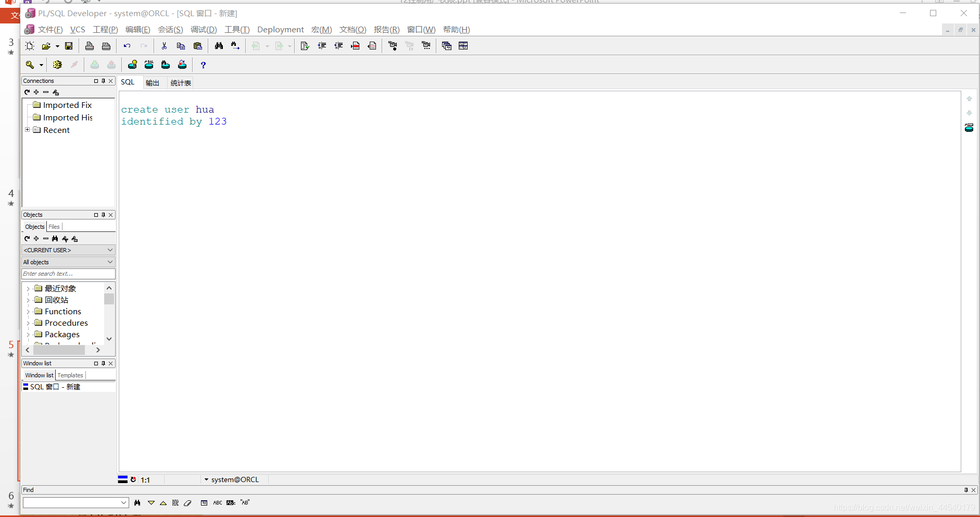Switch to the 输出 tab
Screen dimensions: 980x517
153,83
